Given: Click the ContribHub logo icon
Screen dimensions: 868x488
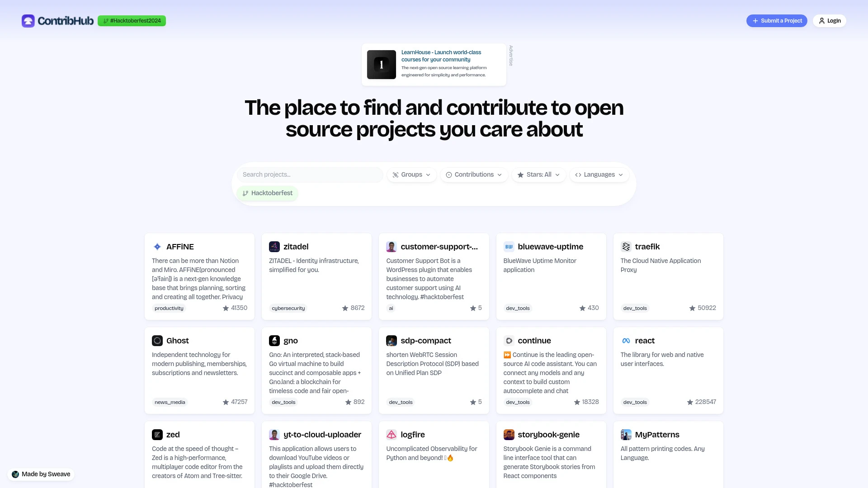Looking at the screenshot, I should pyautogui.click(x=28, y=20).
